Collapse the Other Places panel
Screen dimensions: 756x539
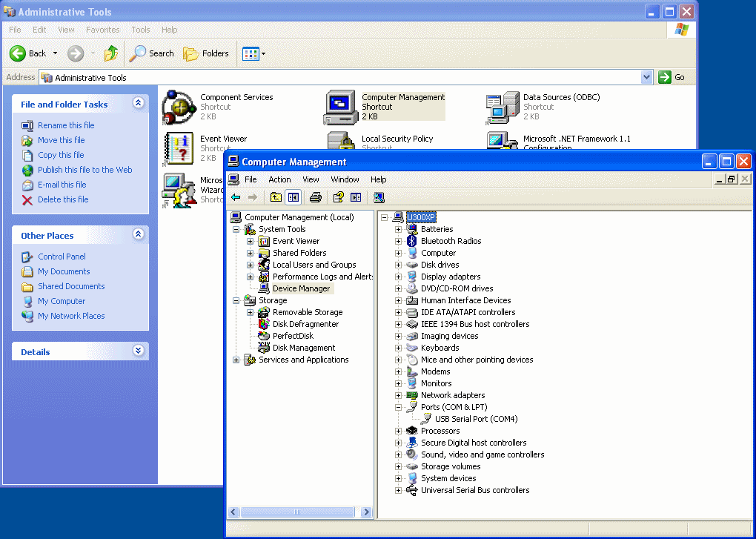tap(139, 234)
